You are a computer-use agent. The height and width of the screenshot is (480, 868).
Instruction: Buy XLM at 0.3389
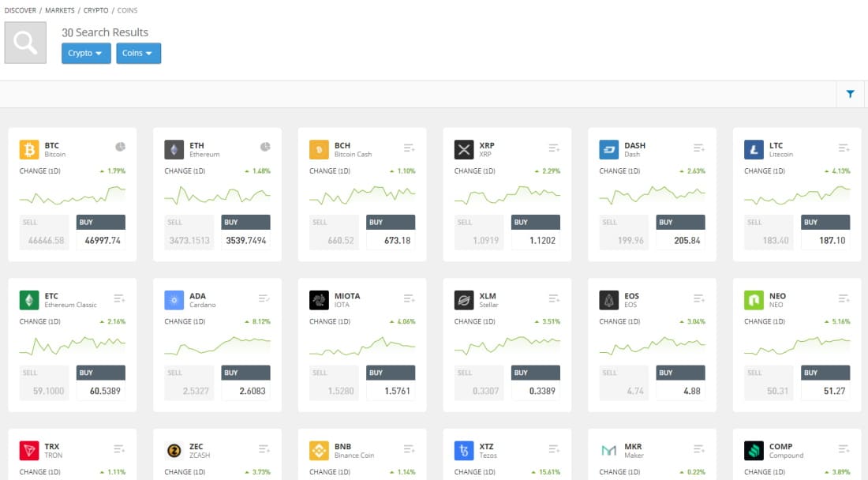[x=536, y=383]
